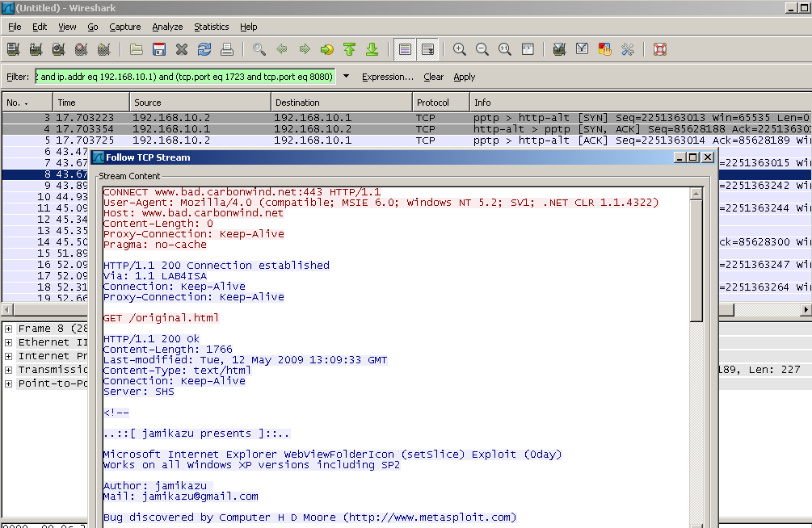Jump to the first packet
Image resolution: width=812 pixels, height=528 pixels.
[350, 49]
